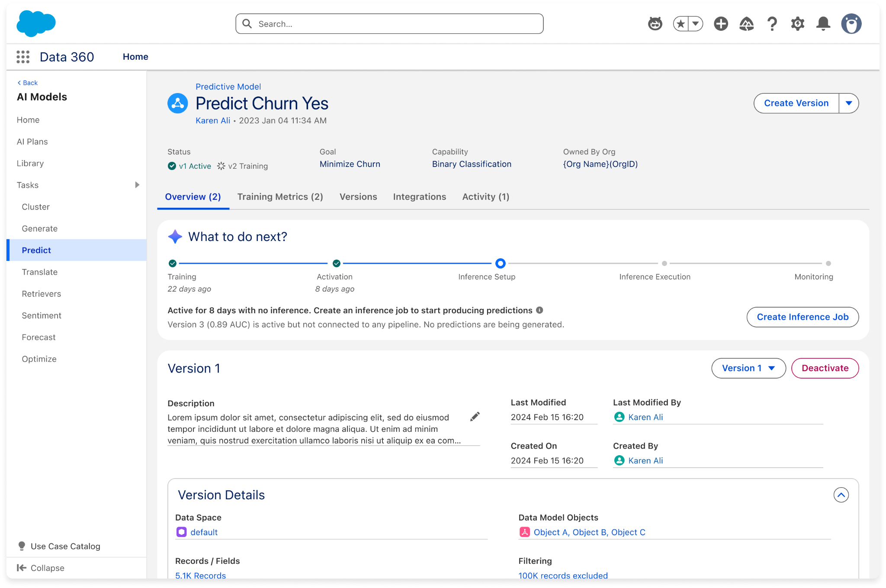
Task: Open the Minimize Churn goal link
Action: pyautogui.click(x=350, y=164)
